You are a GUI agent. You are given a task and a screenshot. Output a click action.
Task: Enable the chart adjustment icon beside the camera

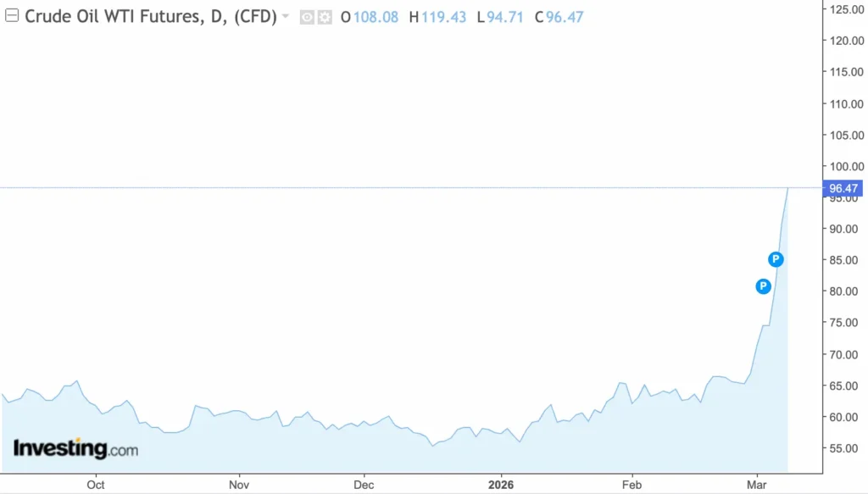[x=325, y=16]
